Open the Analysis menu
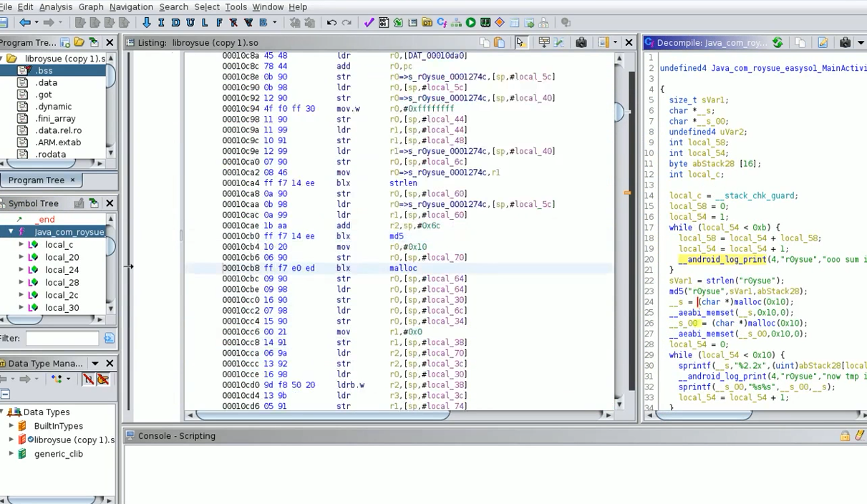Image resolution: width=867 pixels, height=504 pixels. pos(56,6)
